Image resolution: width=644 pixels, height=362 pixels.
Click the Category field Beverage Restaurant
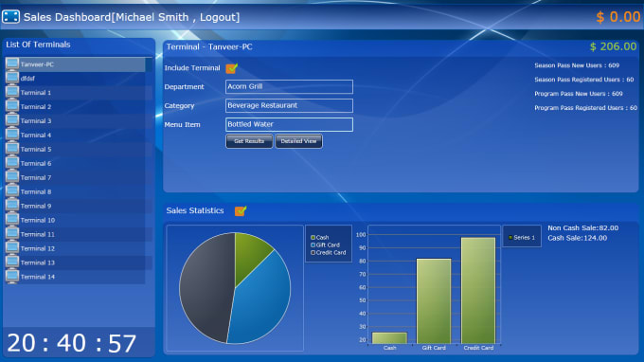289,105
